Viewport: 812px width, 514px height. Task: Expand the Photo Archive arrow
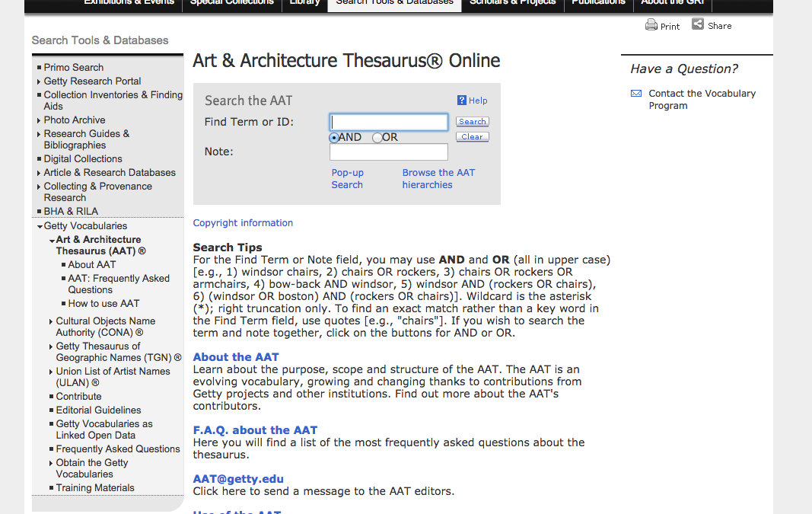coord(39,120)
